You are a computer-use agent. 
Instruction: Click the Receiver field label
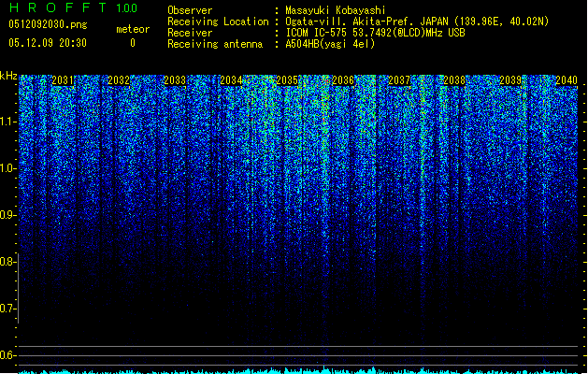(x=190, y=33)
